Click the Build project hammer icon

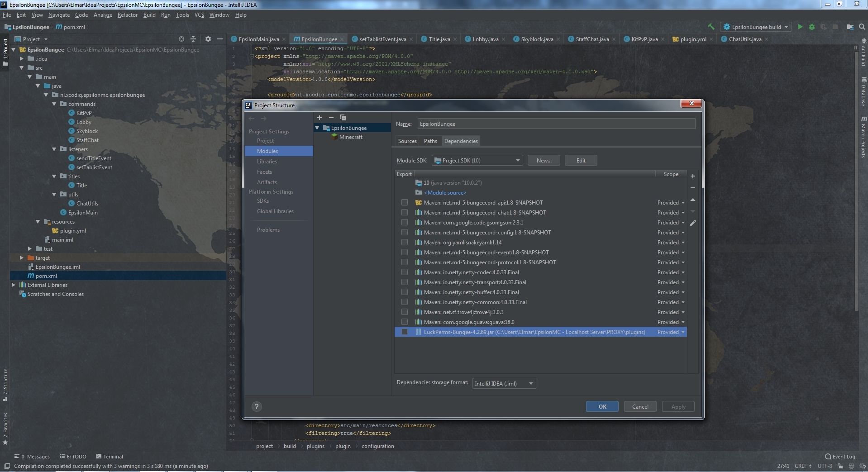(711, 27)
